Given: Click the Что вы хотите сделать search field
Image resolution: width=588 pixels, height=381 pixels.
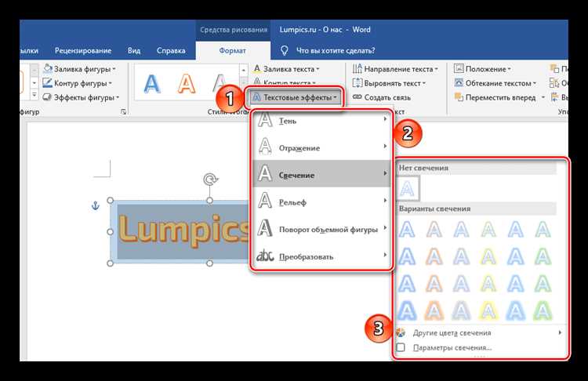Looking at the screenshot, I should [x=336, y=51].
